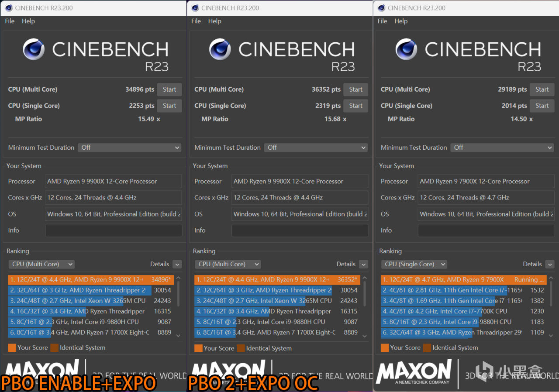Start the Single Core test showing 2319 pts
Image resolution: width=559 pixels, height=392 pixels.
point(355,106)
